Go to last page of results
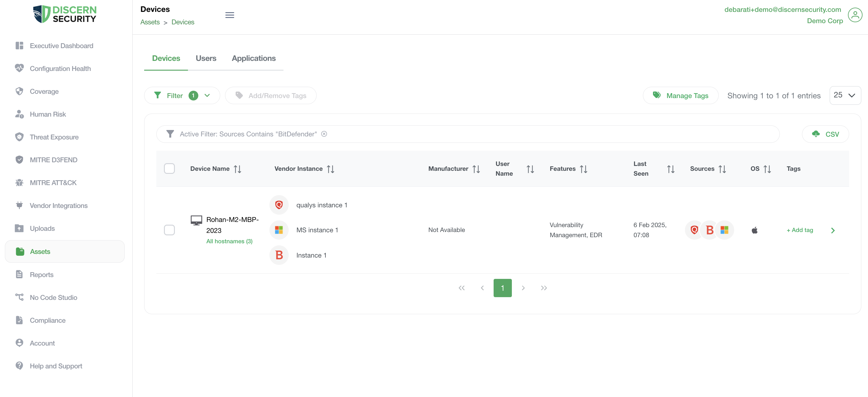The image size is (868, 397). [x=543, y=288]
